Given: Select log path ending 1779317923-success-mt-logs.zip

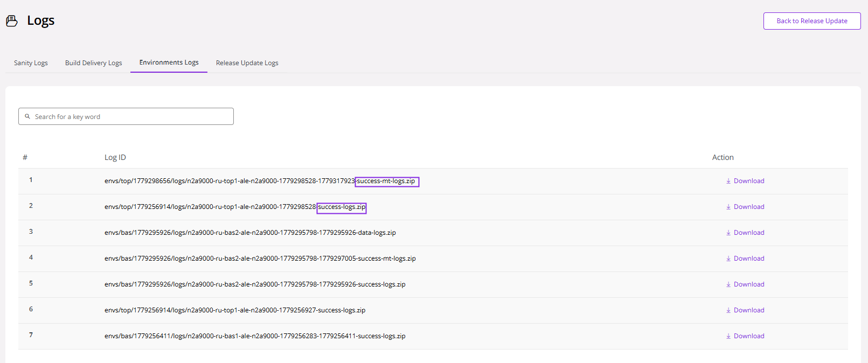Looking at the screenshot, I should pos(260,181).
